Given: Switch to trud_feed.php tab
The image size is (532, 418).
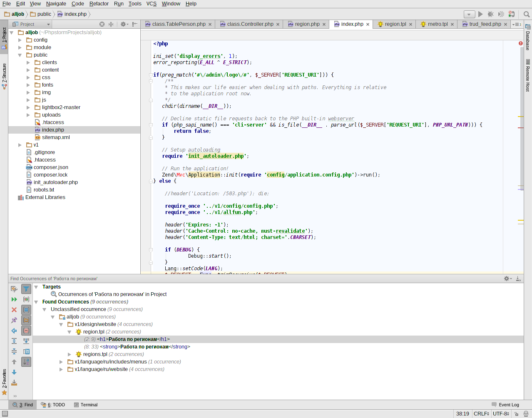Looking at the screenshot, I should tap(485, 24).
